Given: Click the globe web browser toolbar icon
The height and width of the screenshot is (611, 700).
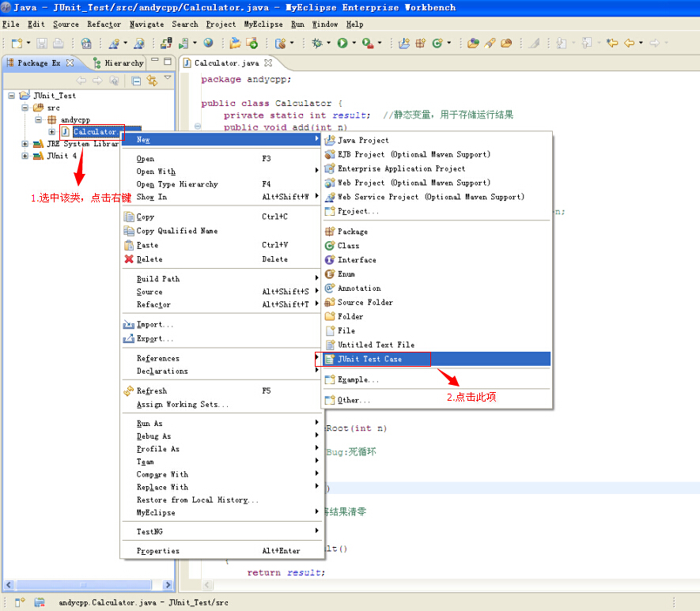Looking at the screenshot, I should pos(209,43).
